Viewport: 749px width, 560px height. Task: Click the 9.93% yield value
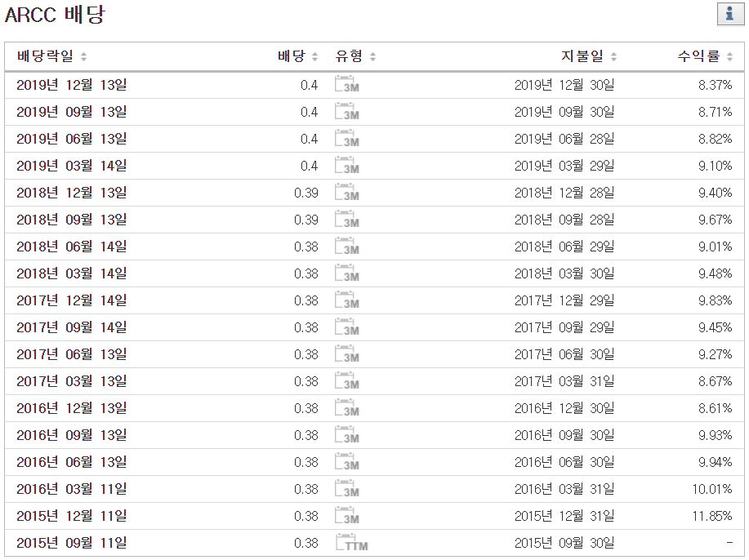pos(715,435)
